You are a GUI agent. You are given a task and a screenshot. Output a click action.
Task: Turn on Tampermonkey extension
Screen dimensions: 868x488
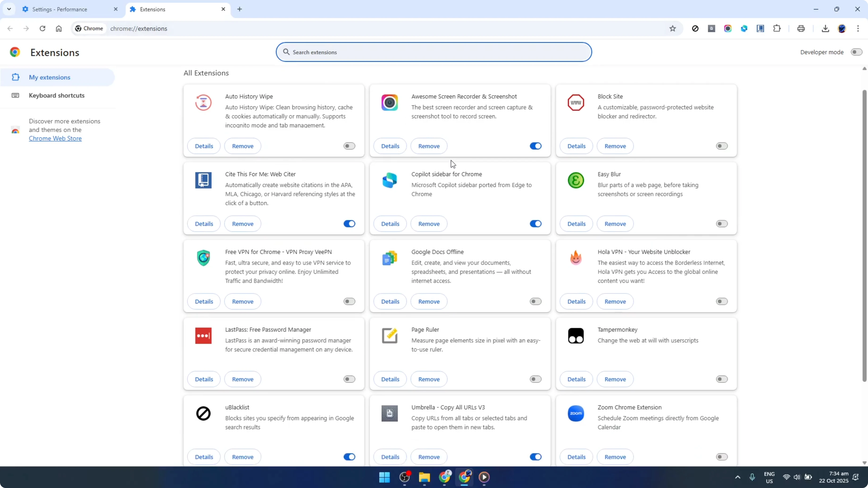722,379
